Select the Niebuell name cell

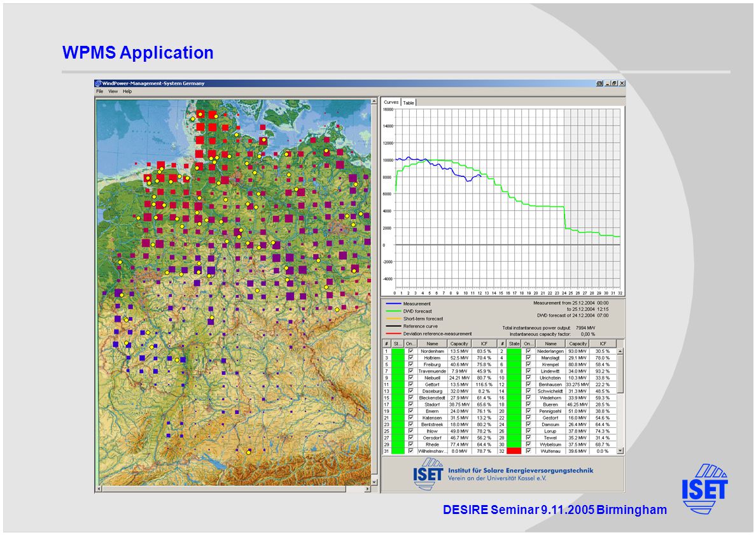(432, 378)
